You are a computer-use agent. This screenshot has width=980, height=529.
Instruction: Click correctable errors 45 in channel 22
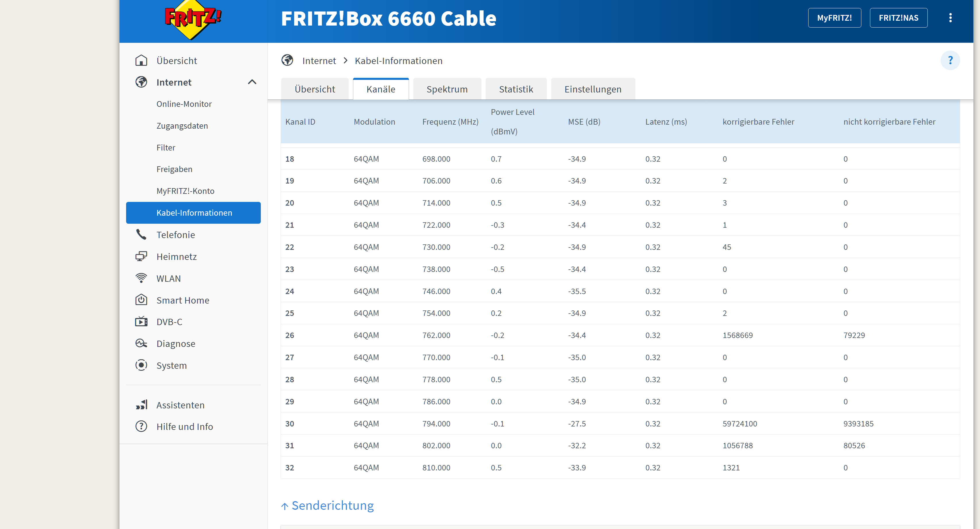click(x=727, y=247)
